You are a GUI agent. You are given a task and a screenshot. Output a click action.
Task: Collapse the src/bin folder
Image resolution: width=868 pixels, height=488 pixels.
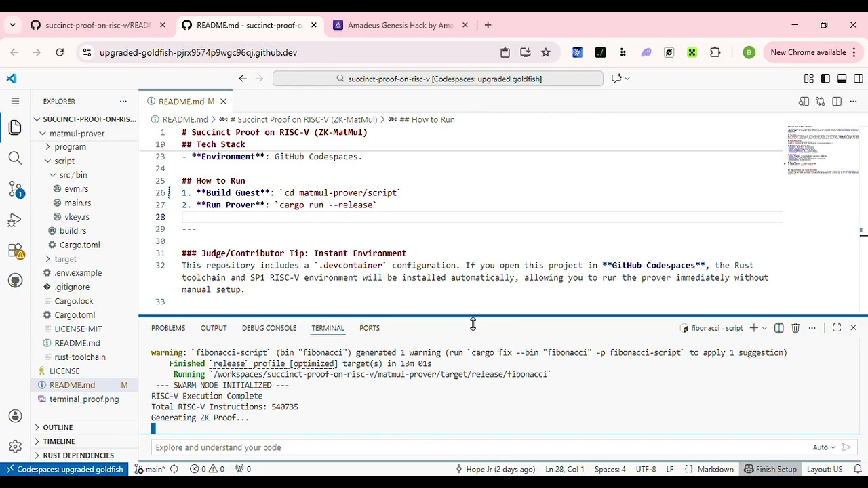pyautogui.click(x=73, y=175)
